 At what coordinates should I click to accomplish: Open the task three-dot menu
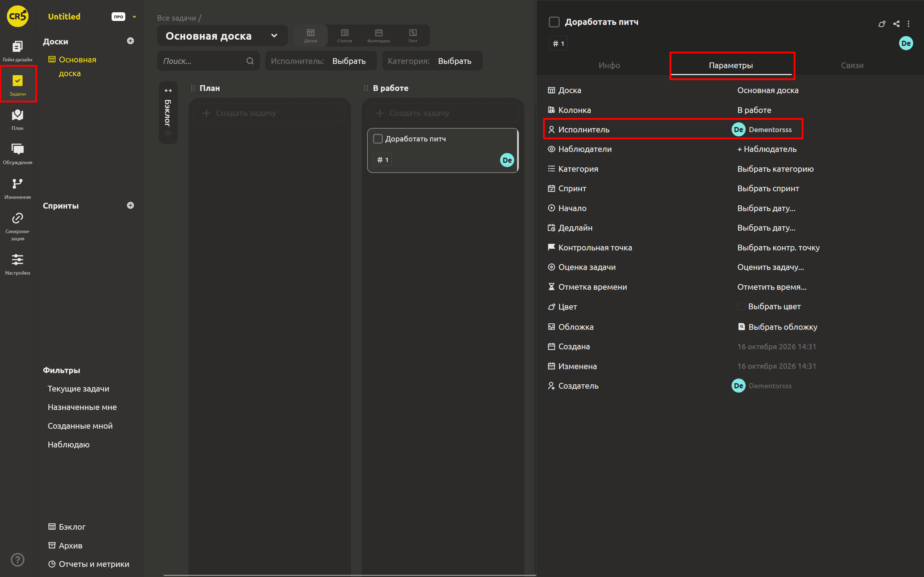pos(908,24)
